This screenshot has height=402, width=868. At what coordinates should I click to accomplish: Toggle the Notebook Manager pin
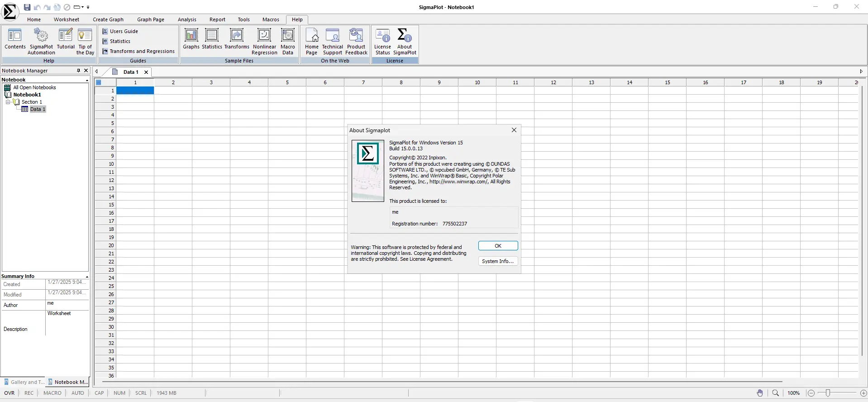(x=78, y=71)
